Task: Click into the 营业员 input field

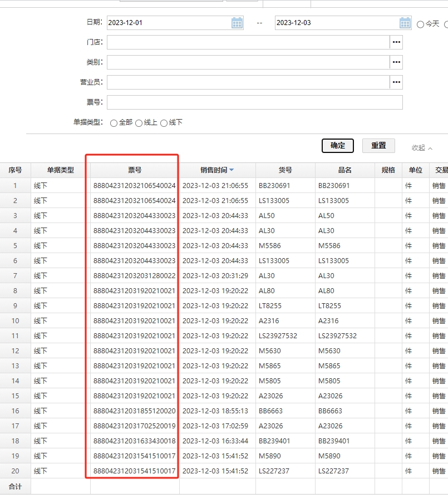Action: point(248,82)
